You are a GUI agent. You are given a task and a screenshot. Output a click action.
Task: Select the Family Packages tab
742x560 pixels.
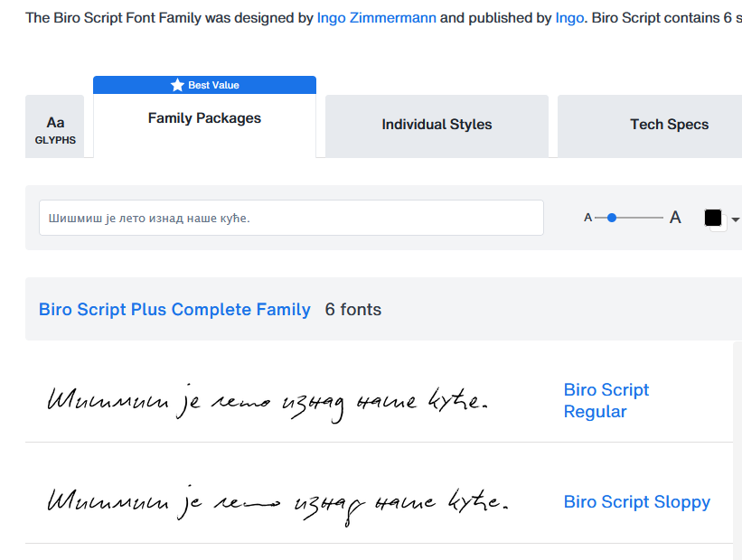coord(204,118)
